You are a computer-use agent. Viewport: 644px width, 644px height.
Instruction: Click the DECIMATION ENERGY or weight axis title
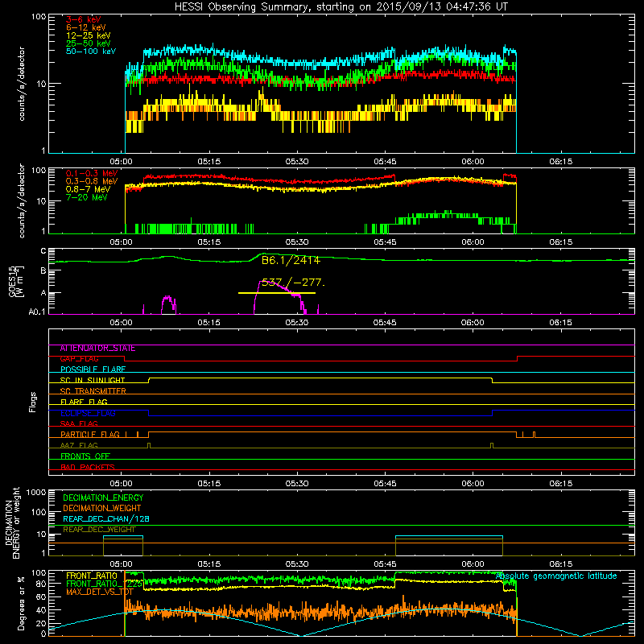pyautogui.click(x=12, y=523)
